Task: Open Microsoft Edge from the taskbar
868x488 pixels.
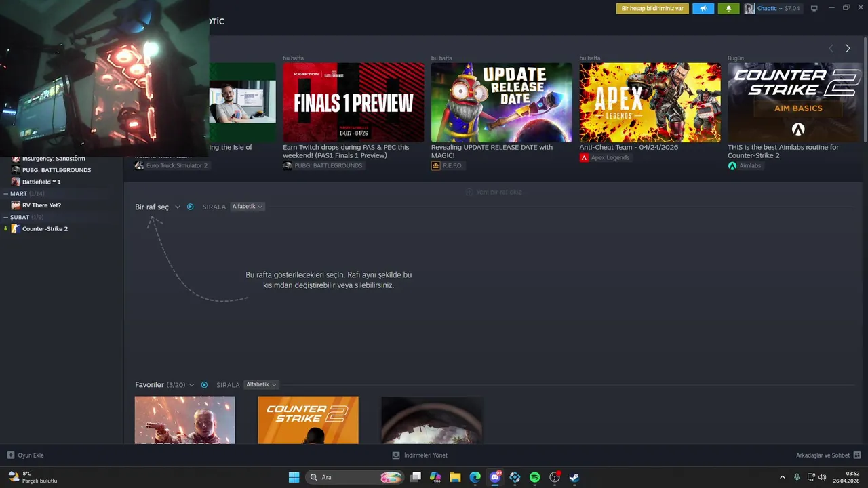Action: click(475, 477)
